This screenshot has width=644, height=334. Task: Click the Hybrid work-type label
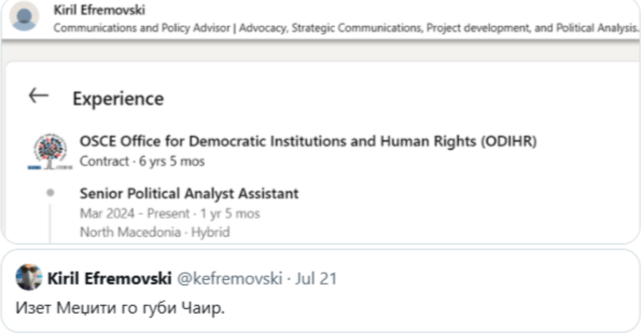pos(210,232)
